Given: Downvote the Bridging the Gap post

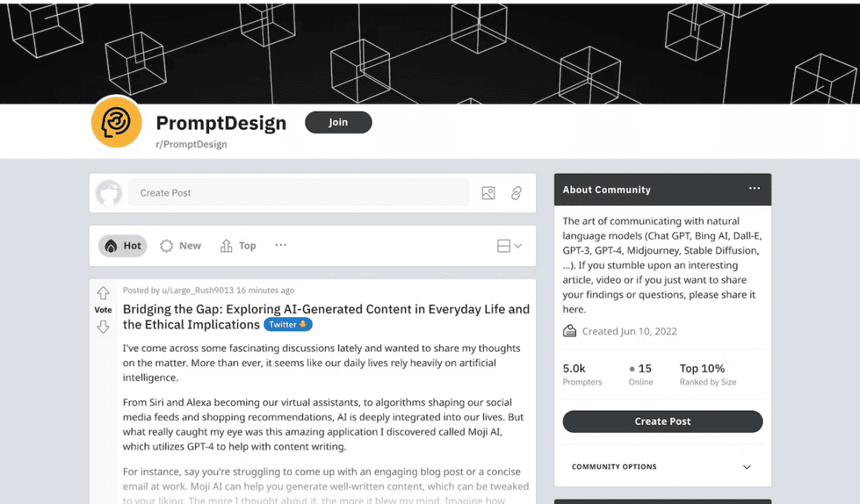Looking at the screenshot, I should click(103, 327).
